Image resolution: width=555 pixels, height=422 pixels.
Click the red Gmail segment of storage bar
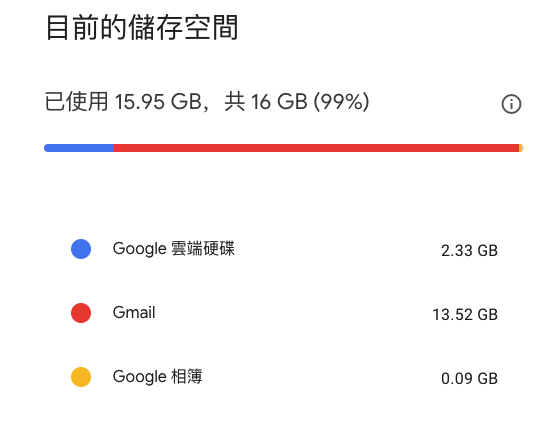[x=316, y=148]
